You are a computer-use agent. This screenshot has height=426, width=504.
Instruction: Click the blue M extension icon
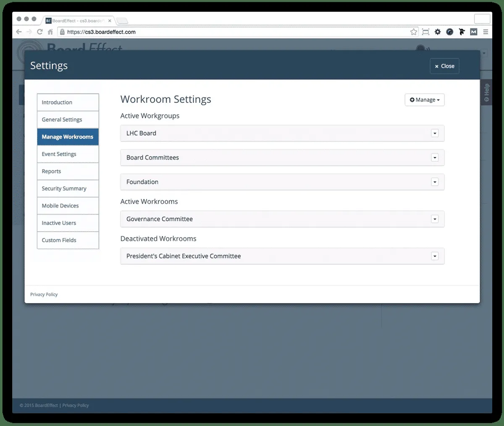(x=474, y=32)
